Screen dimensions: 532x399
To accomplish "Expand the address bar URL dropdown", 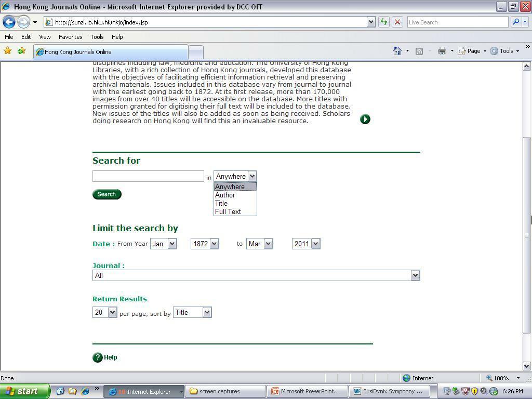I will (x=371, y=22).
